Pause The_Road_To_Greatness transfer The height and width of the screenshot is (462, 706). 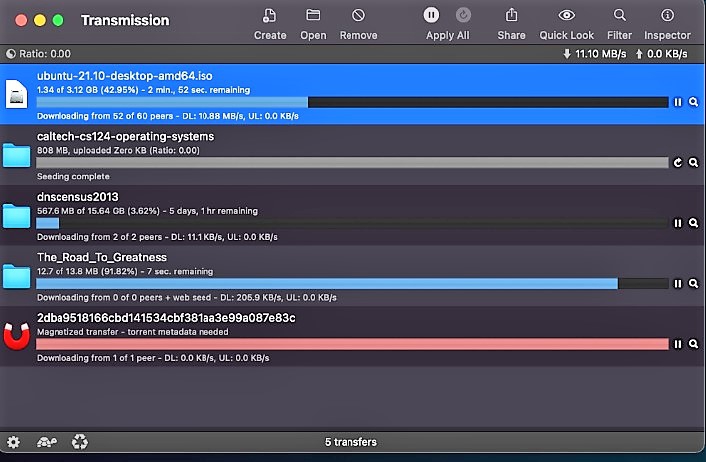pyautogui.click(x=678, y=284)
